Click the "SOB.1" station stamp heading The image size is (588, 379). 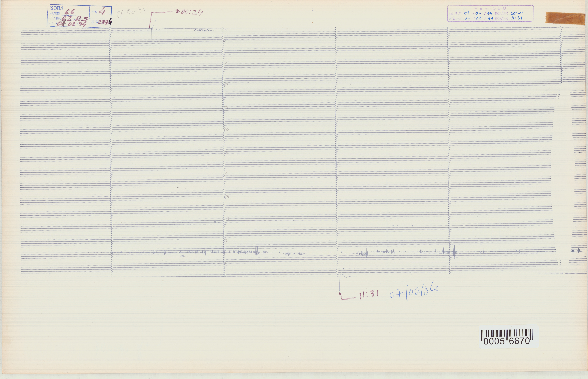click(56, 8)
